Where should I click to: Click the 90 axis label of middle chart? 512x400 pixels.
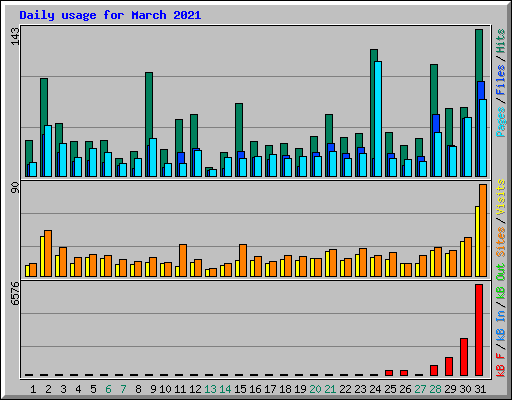15,187
